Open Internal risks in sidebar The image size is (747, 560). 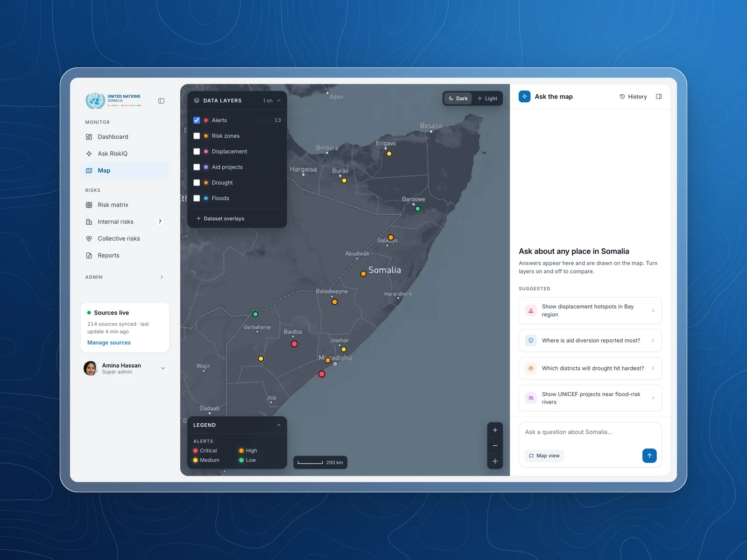[125, 222]
